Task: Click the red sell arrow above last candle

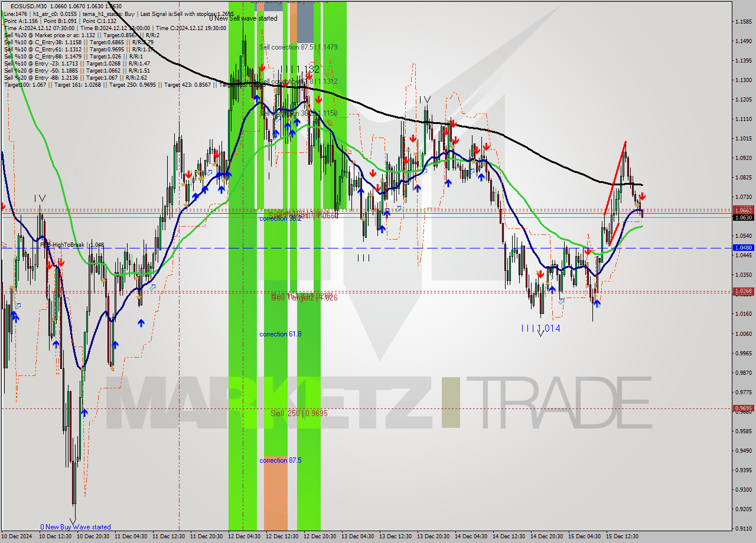Action: [642, 196]
